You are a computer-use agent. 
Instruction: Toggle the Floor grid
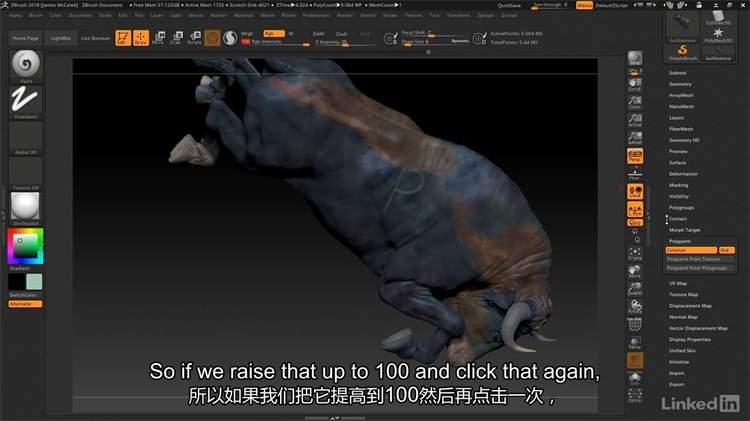(x=635, y=174)
